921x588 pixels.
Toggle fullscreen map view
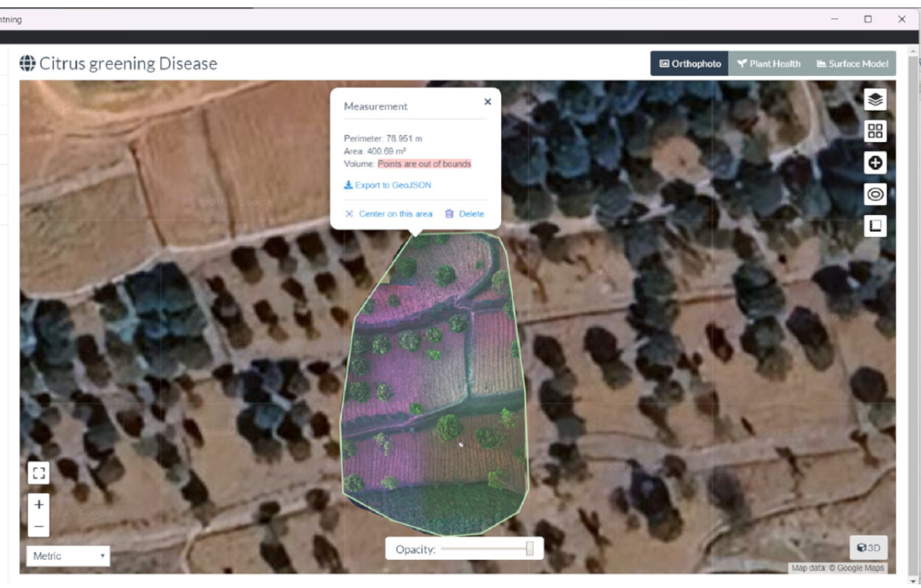[39, 472]
